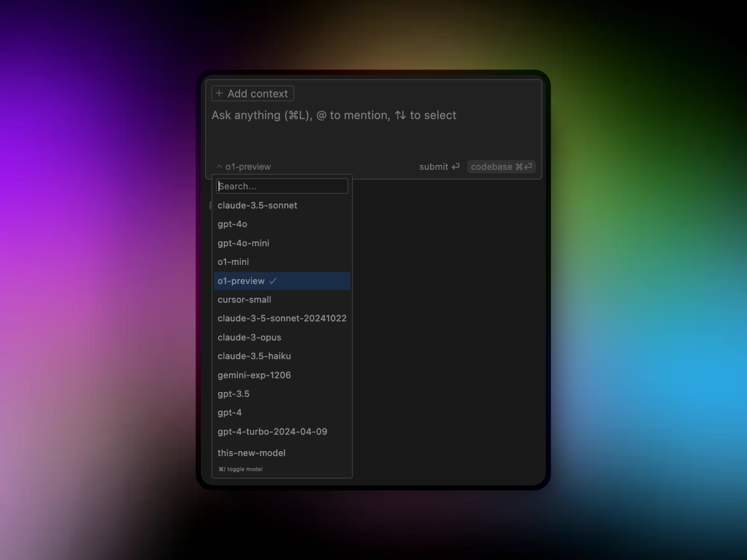Pick o1-mini model
Viewport: 747px width, 560px height.
tap(282, 262)
